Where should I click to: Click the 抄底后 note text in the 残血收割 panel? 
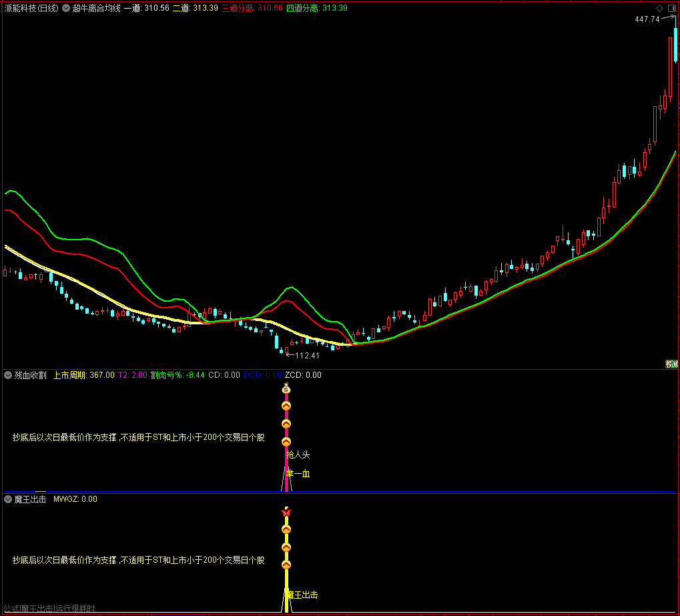(138, 437)
